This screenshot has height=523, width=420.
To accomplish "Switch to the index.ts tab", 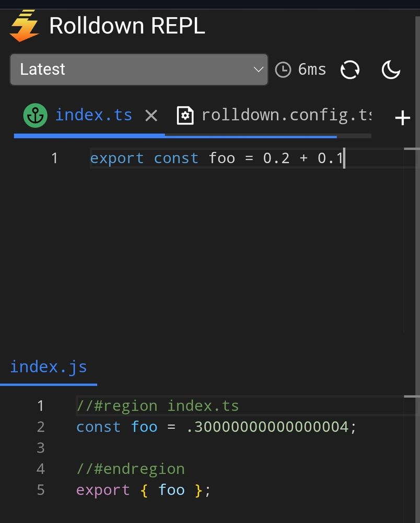I will pos(94,115).
